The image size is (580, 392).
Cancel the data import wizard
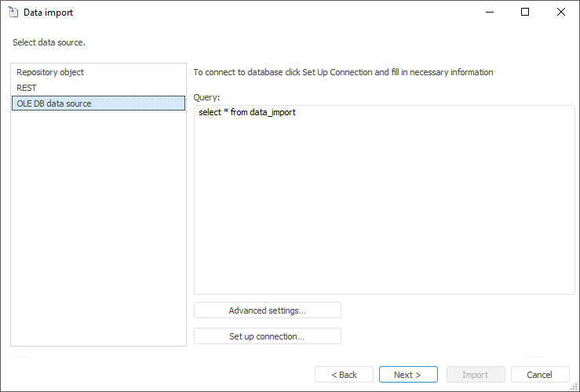point(539,375)
